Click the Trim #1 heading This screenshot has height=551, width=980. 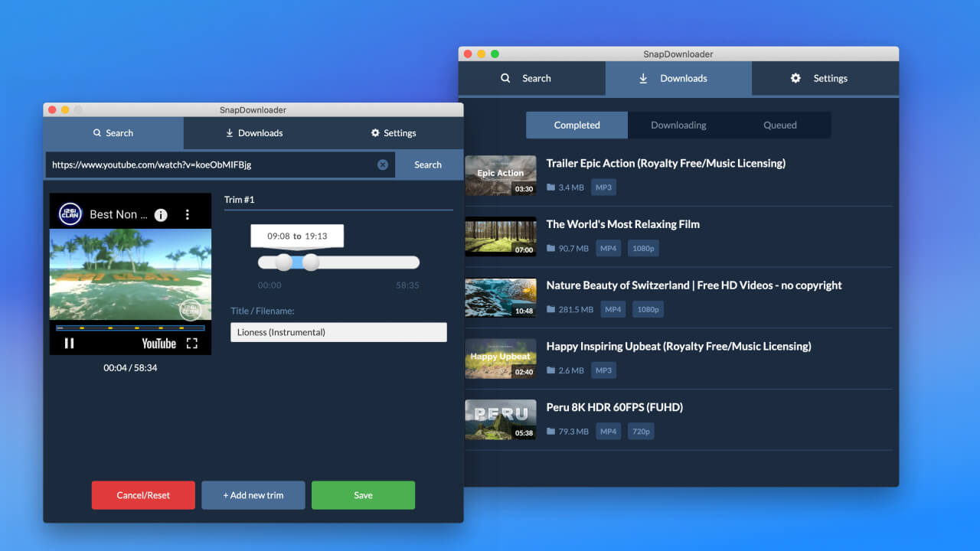[240, 200]
